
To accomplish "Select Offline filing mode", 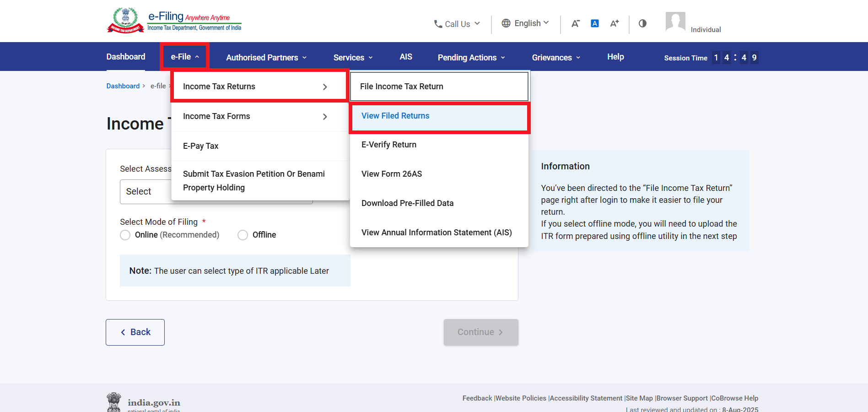I will point(243,235).
